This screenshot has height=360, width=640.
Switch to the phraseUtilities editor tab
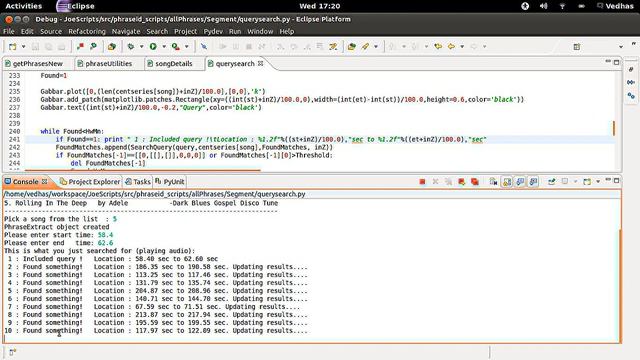coord(109,64)
